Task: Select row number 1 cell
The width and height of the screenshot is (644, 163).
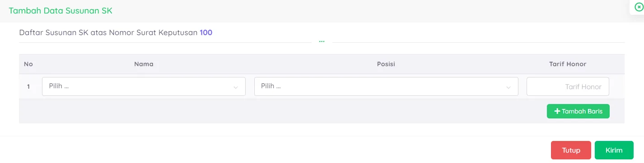Action: point(28,86)
